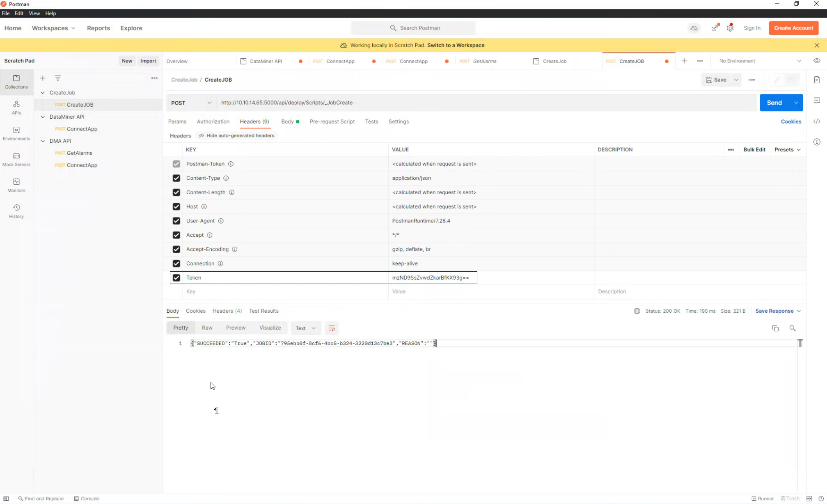
Task: Uncheck the User-Agent header checkbox
Action: pos(176,221)
